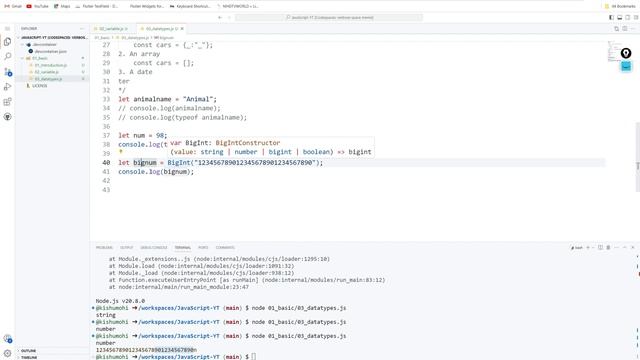Click the 03_datatypes.js breadcrumb segment
Viewport: 640px width, 360px height.
pos(135,38)
